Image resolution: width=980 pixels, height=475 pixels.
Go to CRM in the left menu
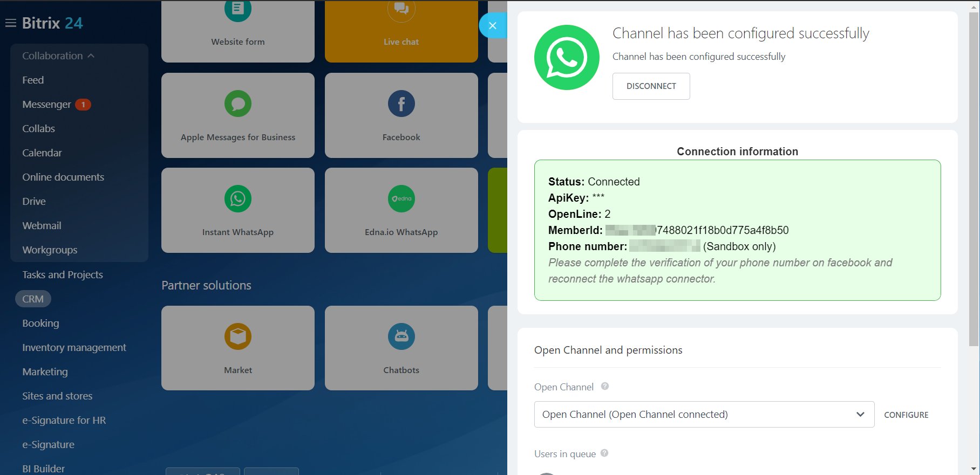(x=33, y=299)
